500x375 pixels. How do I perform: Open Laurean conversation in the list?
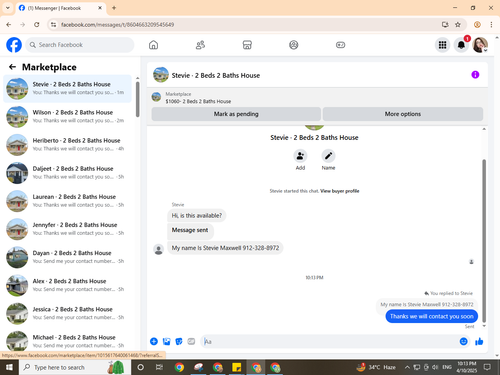(67, 201)
